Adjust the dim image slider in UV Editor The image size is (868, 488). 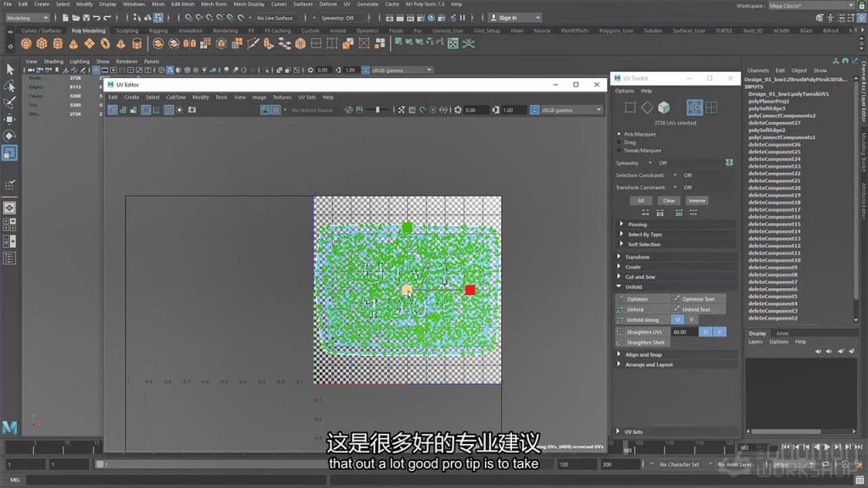pyautogui.click(x=377, y=110)
